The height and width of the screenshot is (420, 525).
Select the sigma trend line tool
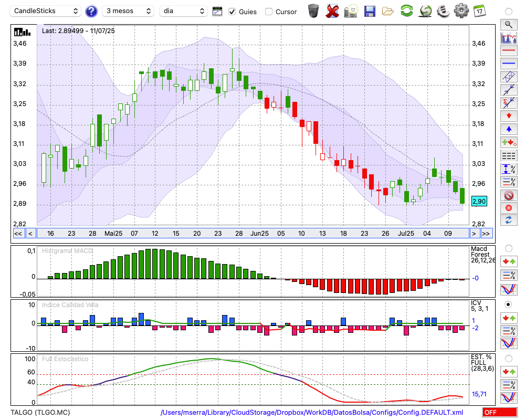coord(509,103)
